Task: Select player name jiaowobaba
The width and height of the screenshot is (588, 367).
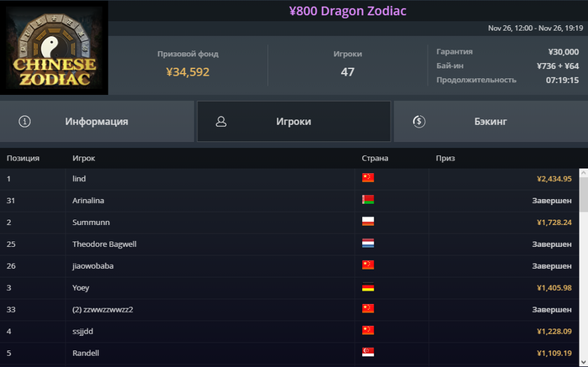Action: 93,265
